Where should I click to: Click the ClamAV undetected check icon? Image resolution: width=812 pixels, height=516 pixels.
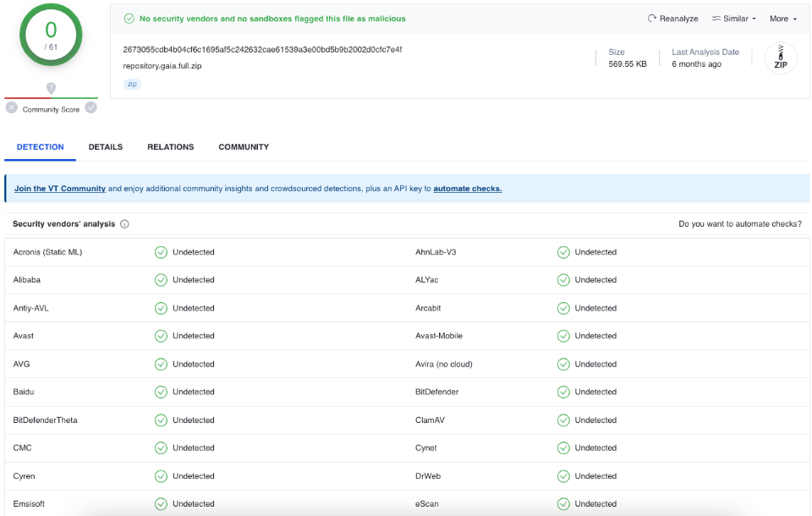[563, 420]
